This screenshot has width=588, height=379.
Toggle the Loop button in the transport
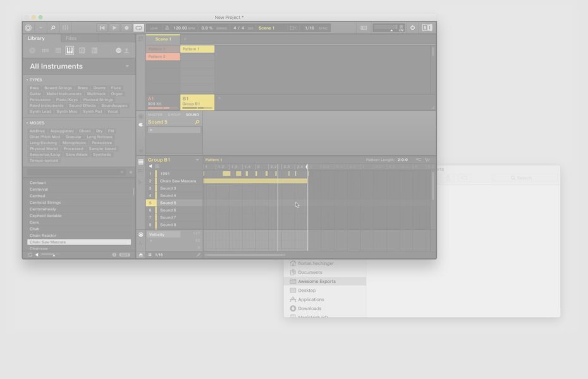pos(138,28)
